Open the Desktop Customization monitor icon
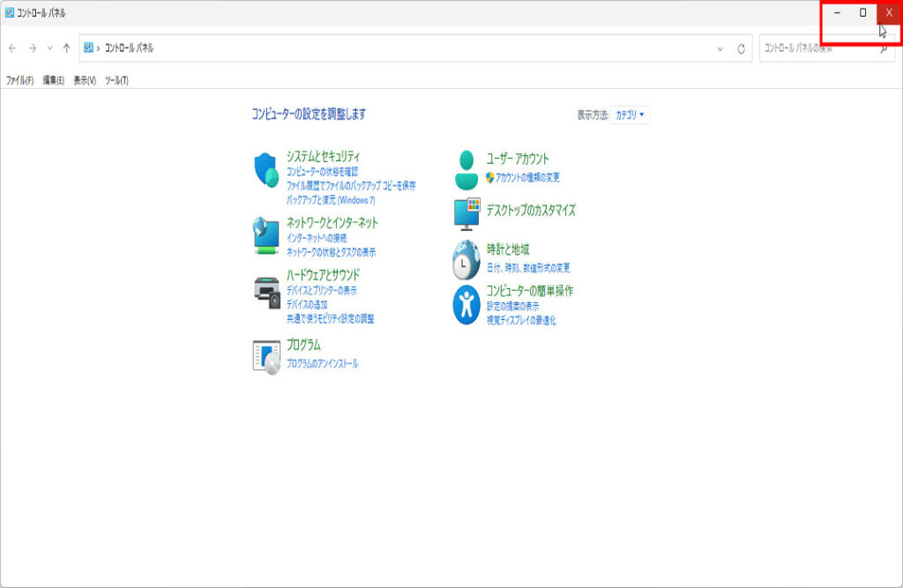This screenshot has width=903, height=588. (466, 214)
